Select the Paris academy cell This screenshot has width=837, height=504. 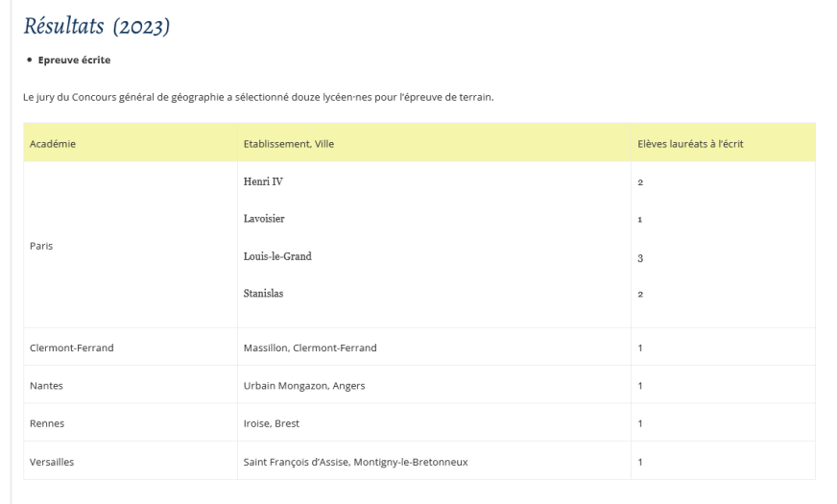pos(41,246)
